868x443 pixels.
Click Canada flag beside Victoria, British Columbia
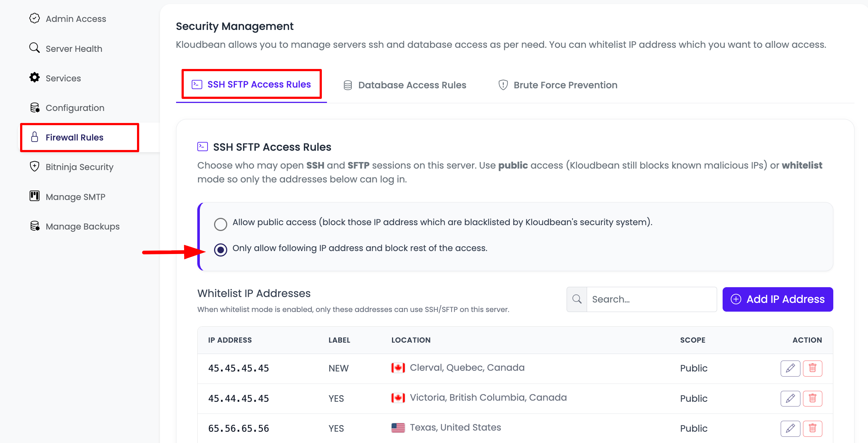coord(398,398)
